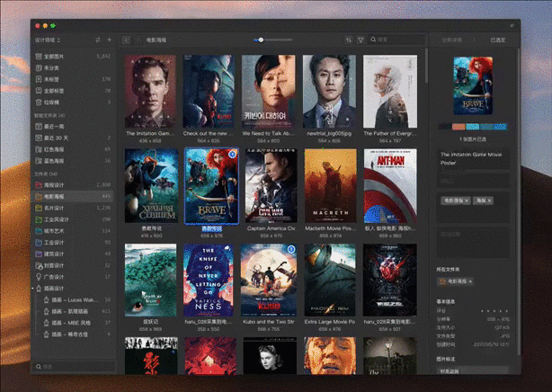Open the 全部标签 all tags entry
Image resolution: width=552 pixels, height=392 pixels.
pos(73,91)
